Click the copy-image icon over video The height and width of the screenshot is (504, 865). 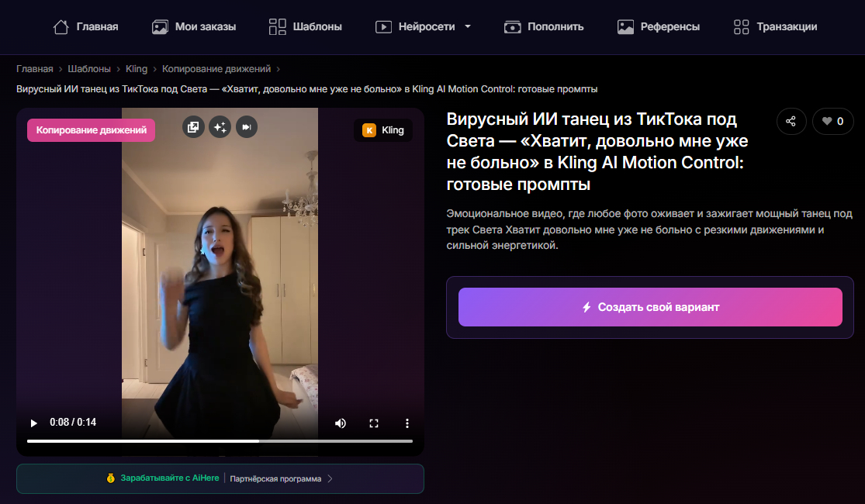[193, 127]
